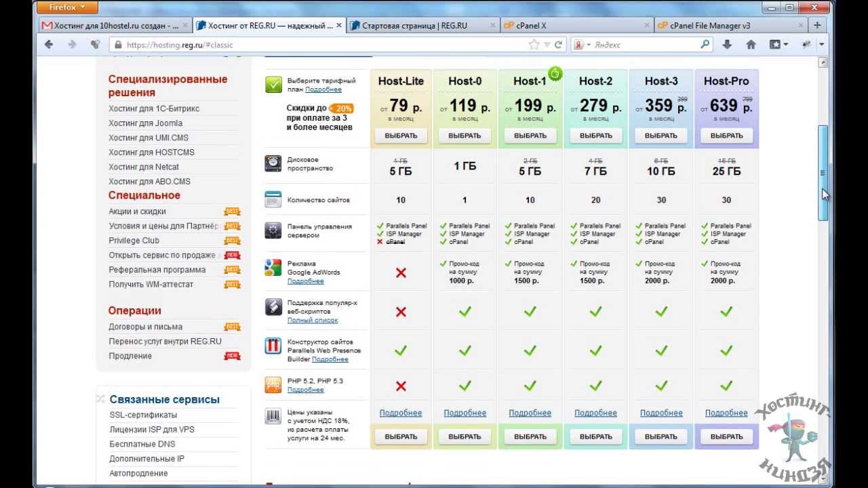Choose Host-1 with top ВЫБРАТЬ button

(x=530, y=136)
